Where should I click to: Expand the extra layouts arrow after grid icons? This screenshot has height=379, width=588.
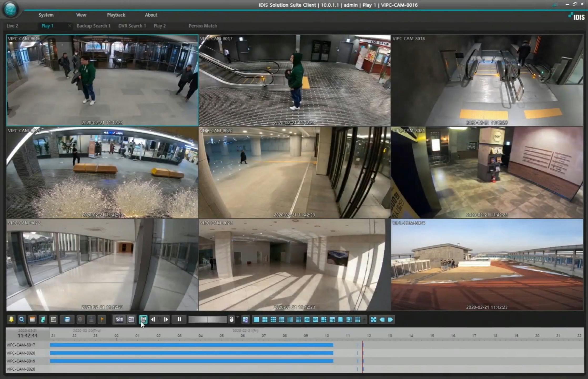(364, 319)
